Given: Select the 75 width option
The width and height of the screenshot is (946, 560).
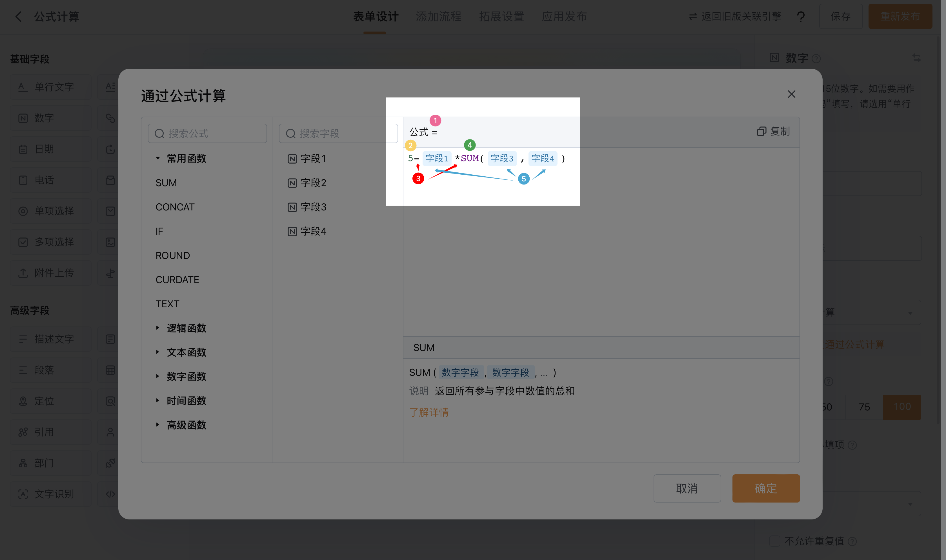Looking at the screenshot, I should (x=864, y=407).
